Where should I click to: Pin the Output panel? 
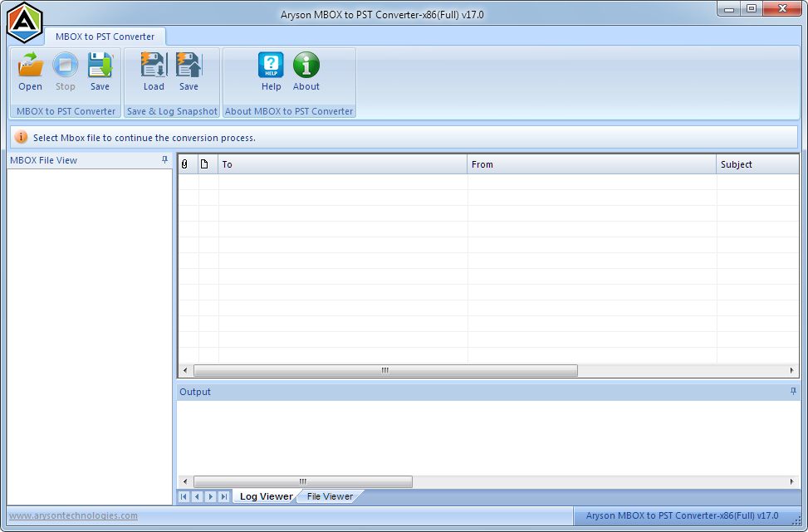tap(793, 392)
